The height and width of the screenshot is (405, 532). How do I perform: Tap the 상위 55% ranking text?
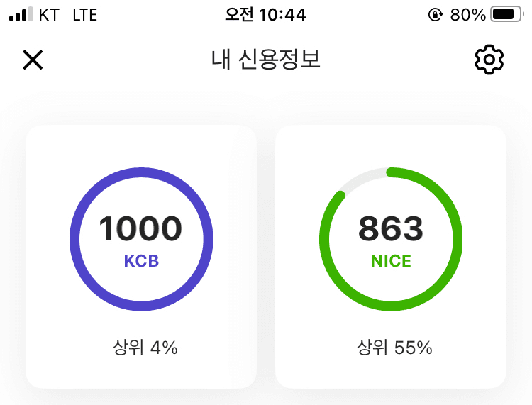click(394, 348)
